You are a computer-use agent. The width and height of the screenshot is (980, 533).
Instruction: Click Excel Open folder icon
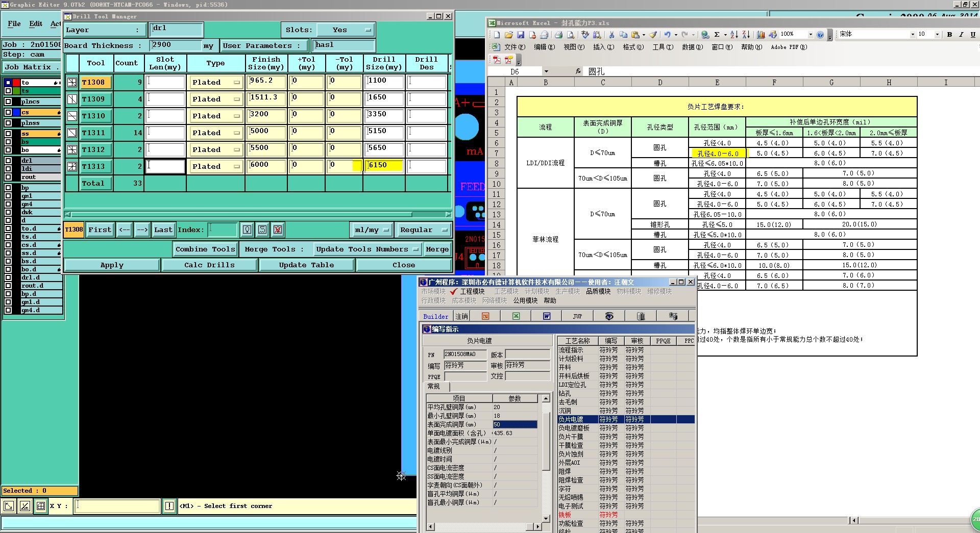coord(508,35)
